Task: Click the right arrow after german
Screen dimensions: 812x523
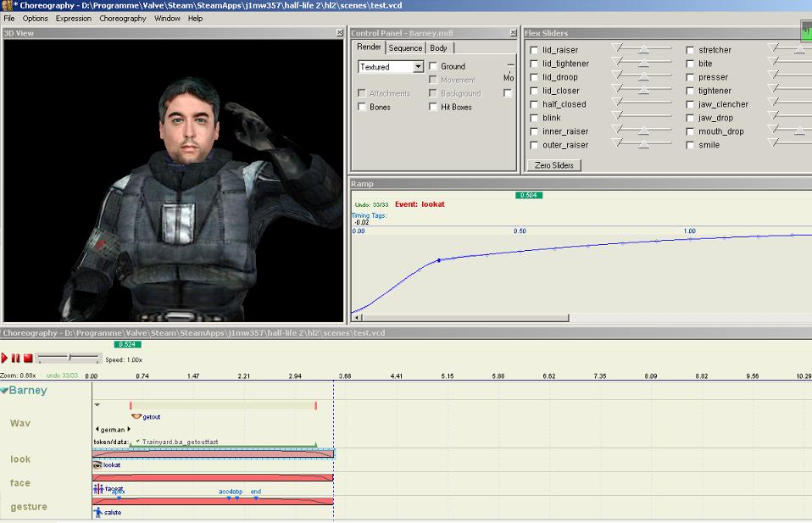Action: point(129,429)
